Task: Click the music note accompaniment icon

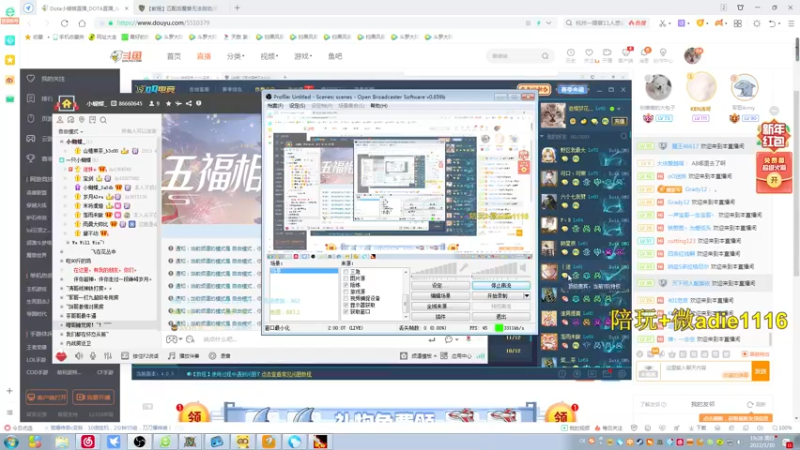Action: coord(171,356)
